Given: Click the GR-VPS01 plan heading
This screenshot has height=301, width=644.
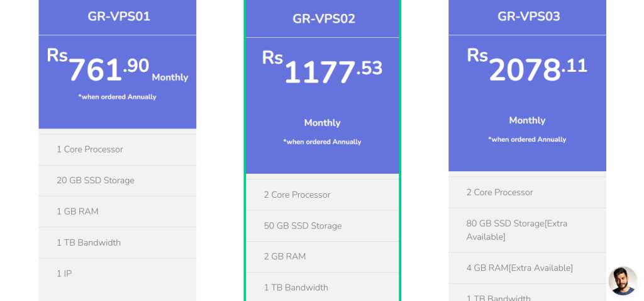Looking at the screenshot, I should click(x=119, y=16).
